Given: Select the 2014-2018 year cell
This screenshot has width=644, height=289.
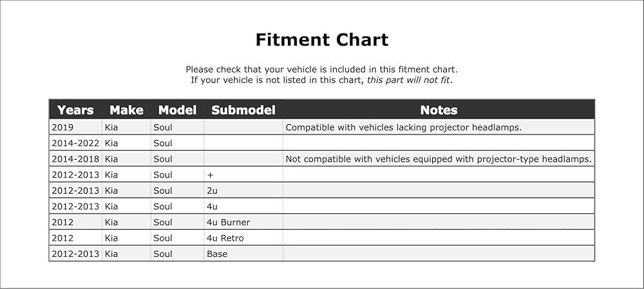Looking at the screenshot, I should (75, 159).
